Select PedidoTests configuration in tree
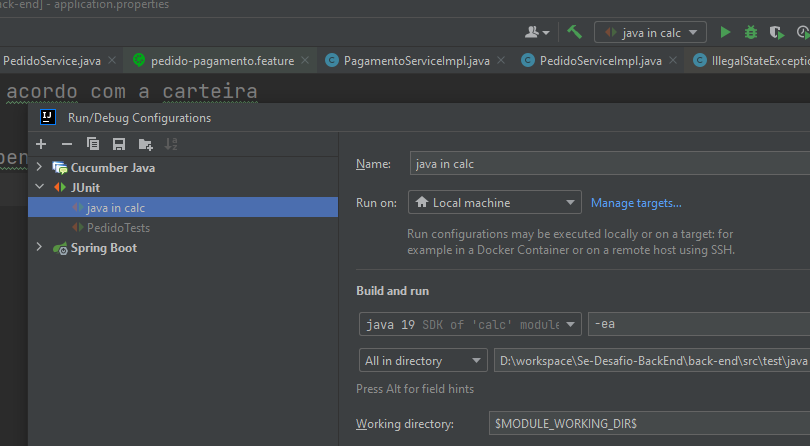 (183, 227)
